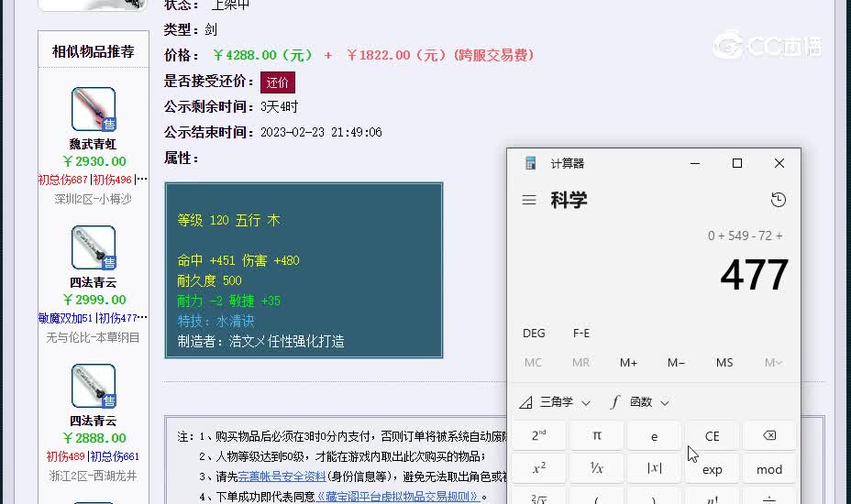
Task: Open calculator history panel
Action: (779, 200)
